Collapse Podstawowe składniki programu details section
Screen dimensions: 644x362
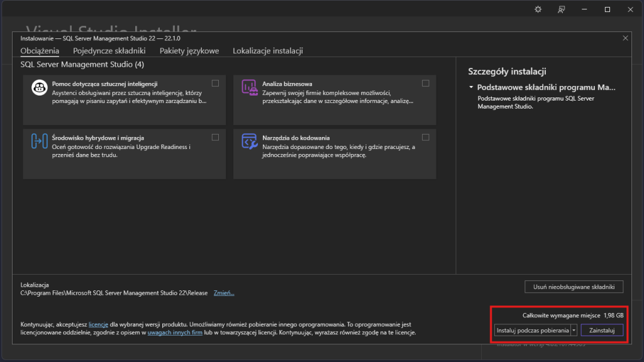point(471,87)
